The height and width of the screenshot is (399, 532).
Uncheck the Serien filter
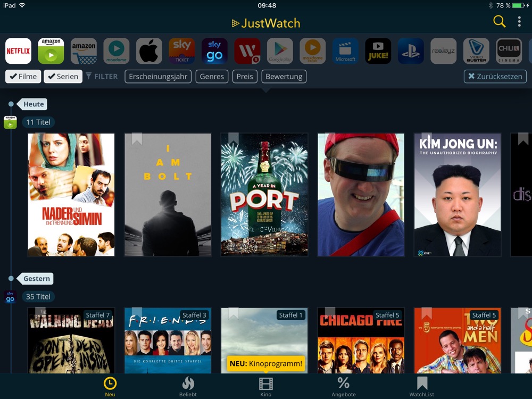[63, 77]
